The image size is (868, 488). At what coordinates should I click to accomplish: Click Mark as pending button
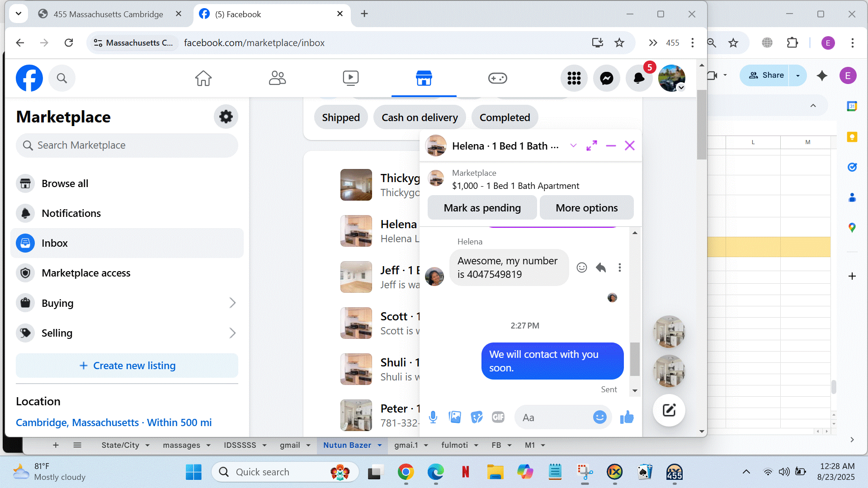click(x=482, y=208)
